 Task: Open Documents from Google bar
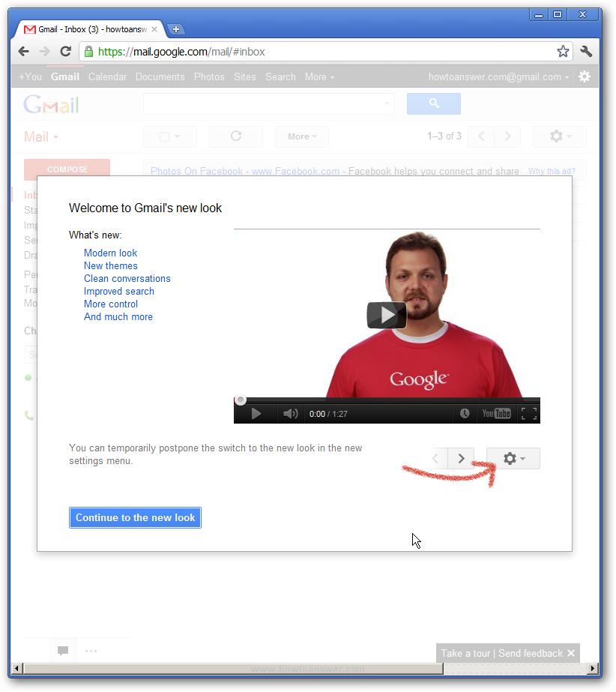(160, 76)
